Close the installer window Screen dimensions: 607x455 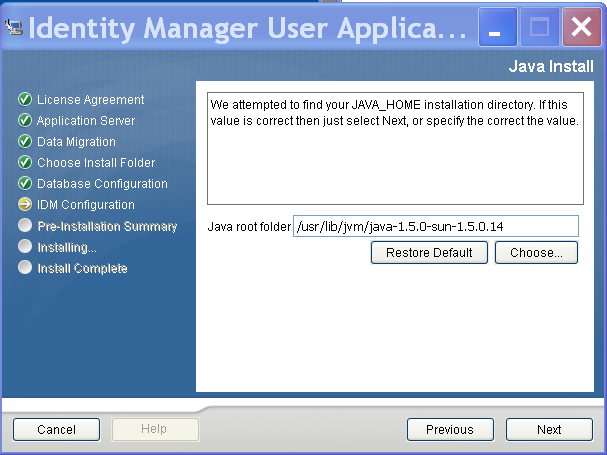tap(581, 27)
